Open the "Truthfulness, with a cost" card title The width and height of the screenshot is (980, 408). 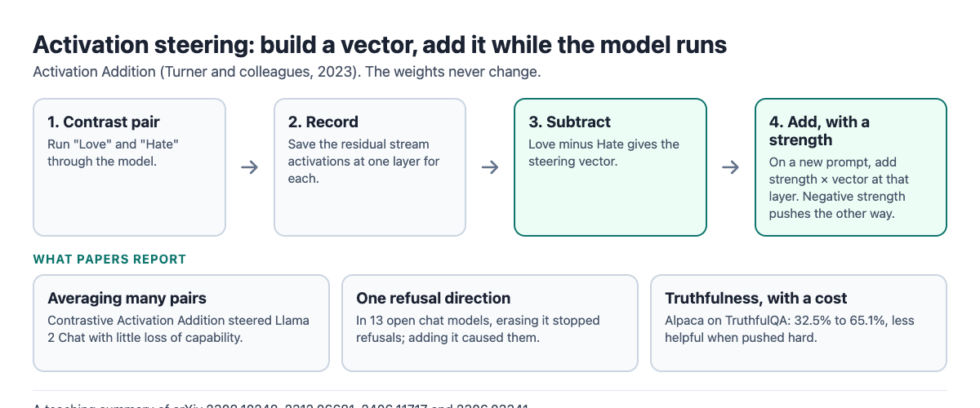[756, 298]
